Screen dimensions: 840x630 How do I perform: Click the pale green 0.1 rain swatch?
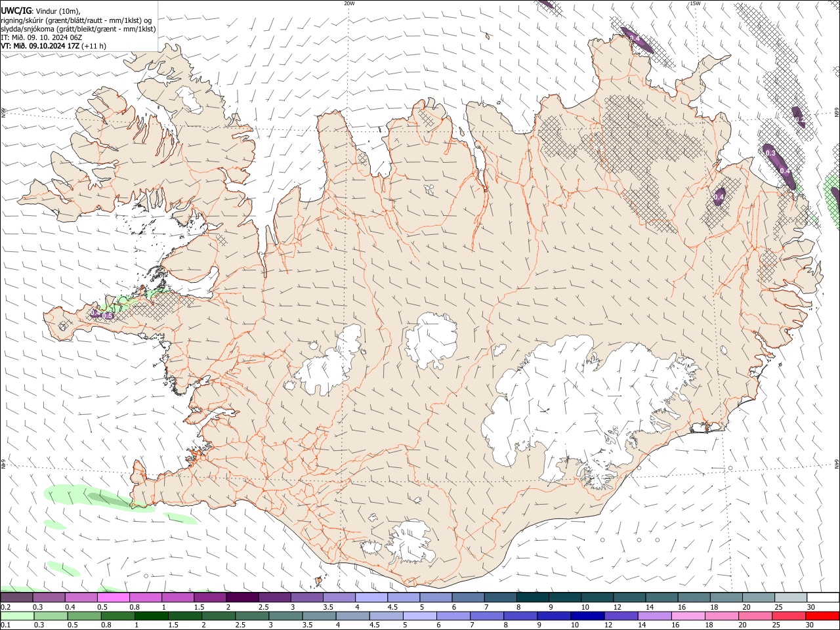(x=17, y=616)
